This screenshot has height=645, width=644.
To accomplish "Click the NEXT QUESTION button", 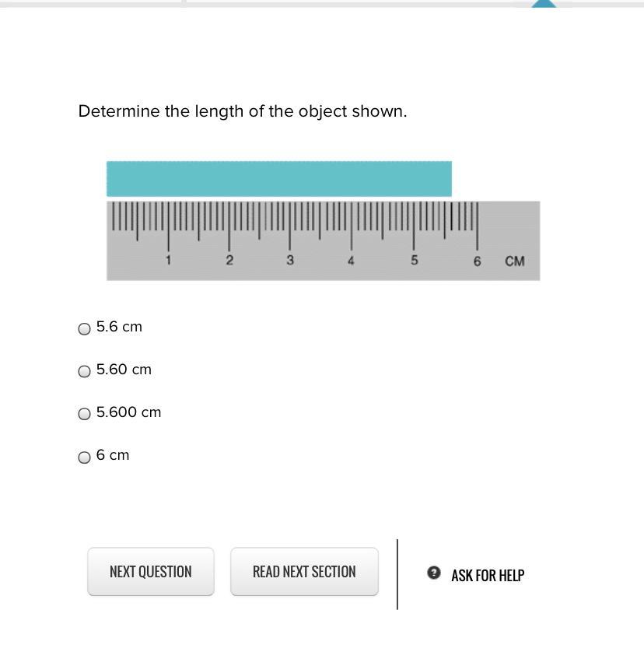I will (x=151, y=571).
